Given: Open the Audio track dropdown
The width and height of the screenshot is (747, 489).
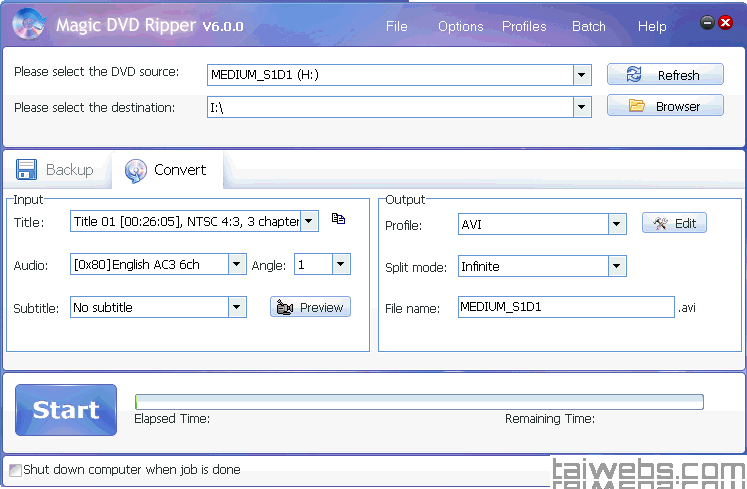Looking at the screenshot, I should (236, 265).
